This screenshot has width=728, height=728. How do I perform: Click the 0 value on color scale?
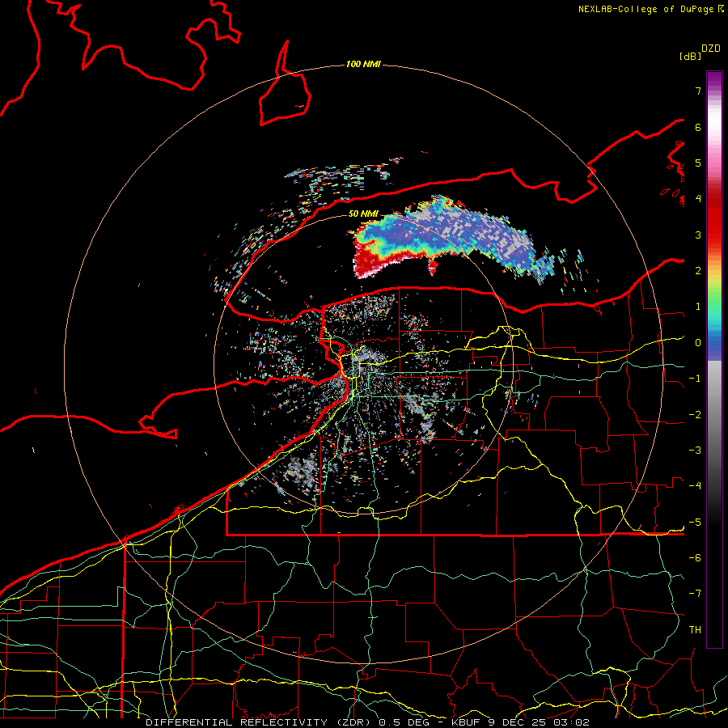click(x=698, y=343)
